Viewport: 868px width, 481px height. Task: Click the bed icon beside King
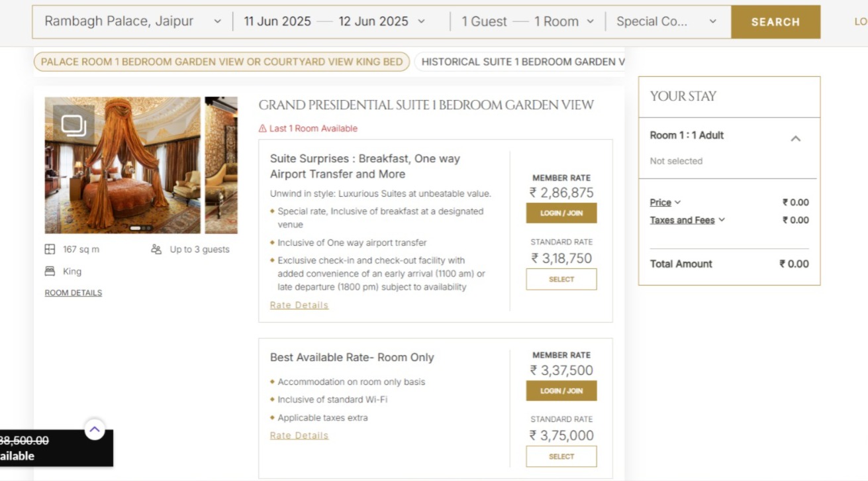50,270
